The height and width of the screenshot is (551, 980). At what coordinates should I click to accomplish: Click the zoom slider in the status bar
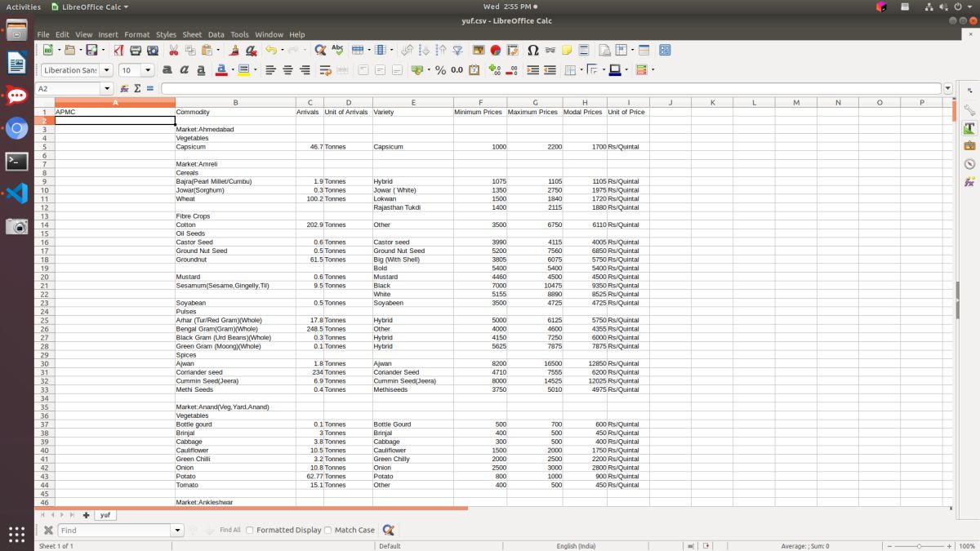pyautogui.click(x=919, y=546)
